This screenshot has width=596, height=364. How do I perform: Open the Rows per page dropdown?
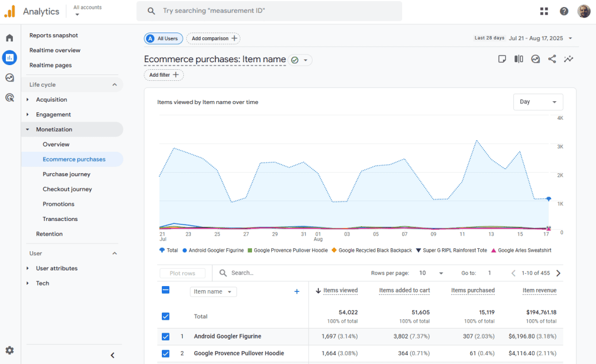431,273
